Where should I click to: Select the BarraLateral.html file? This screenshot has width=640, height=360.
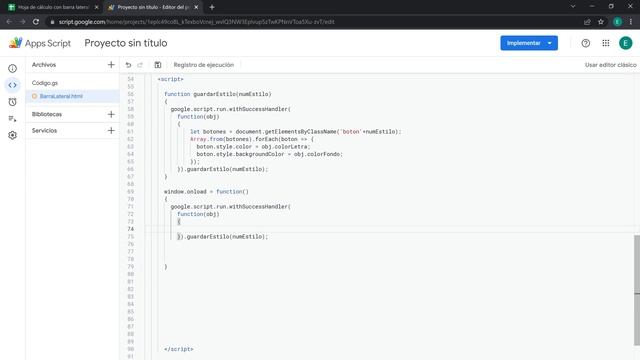[x=61, y=96]
